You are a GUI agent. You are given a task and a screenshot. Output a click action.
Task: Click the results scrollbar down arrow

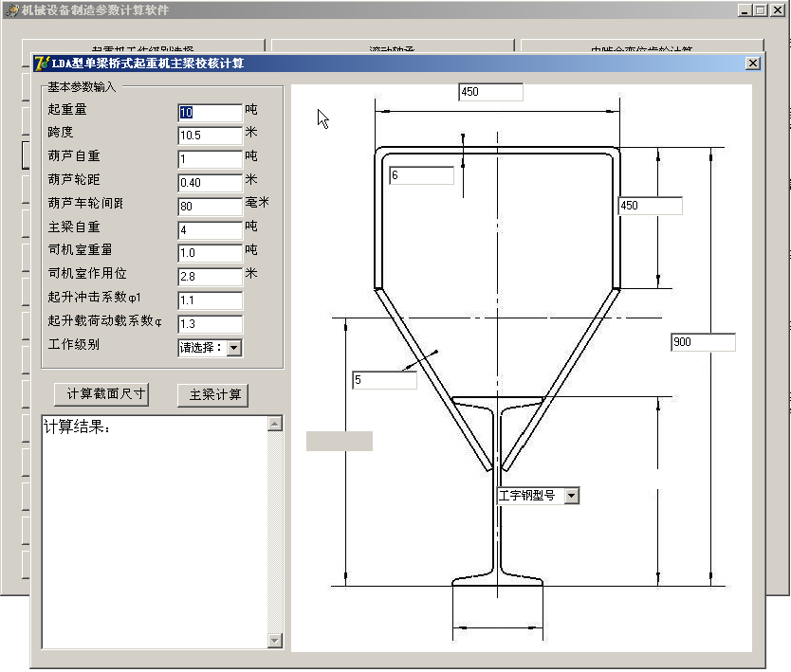point(274,640)
